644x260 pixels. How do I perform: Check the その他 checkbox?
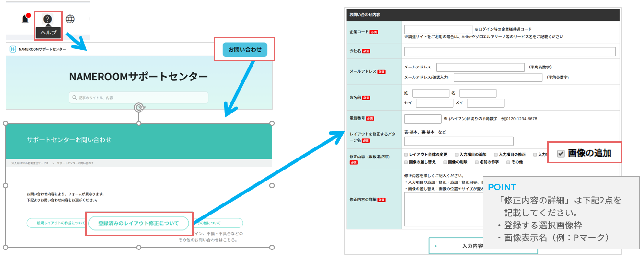click(507, 162)
